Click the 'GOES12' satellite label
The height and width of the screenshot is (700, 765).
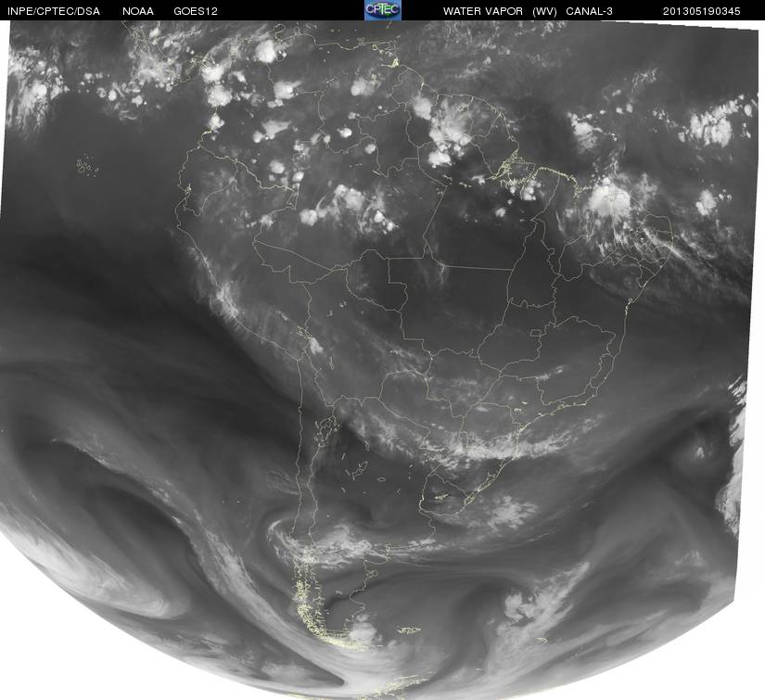point(196,11)
